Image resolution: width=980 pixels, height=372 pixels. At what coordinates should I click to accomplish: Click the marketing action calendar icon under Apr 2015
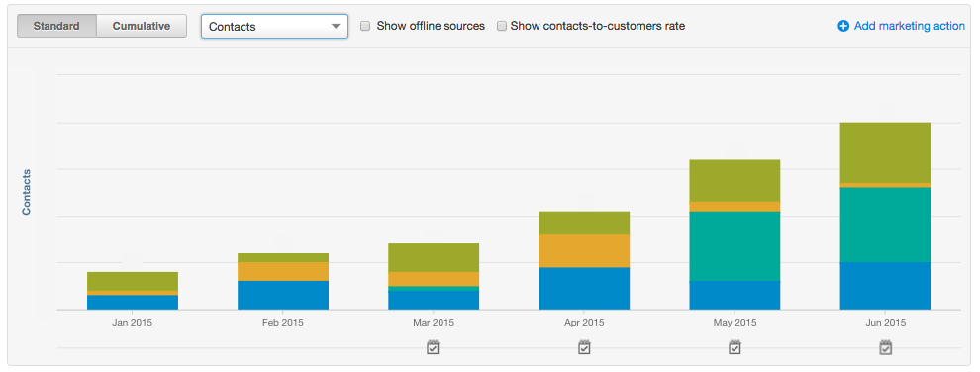[584, 347]
